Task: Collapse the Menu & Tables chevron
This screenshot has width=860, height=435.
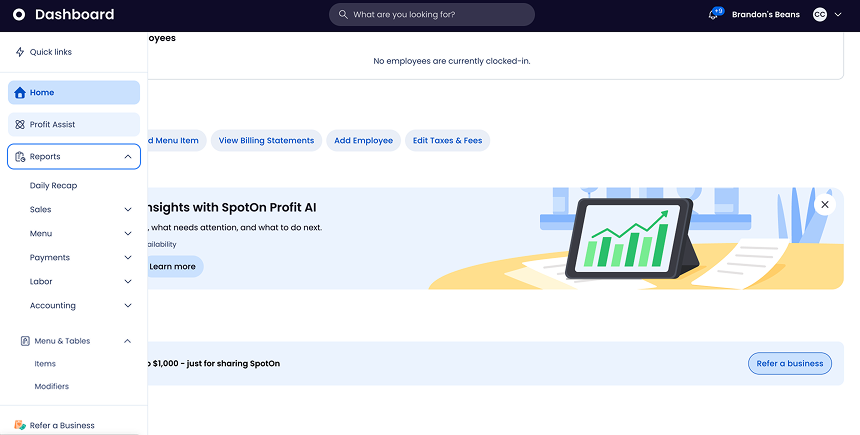Action: [127, 341]
